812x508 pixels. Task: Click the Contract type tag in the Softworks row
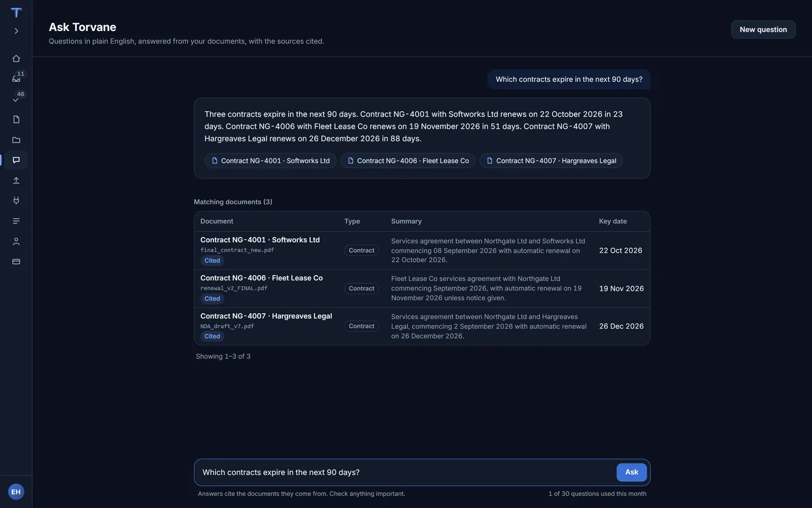tap(361, 251)
